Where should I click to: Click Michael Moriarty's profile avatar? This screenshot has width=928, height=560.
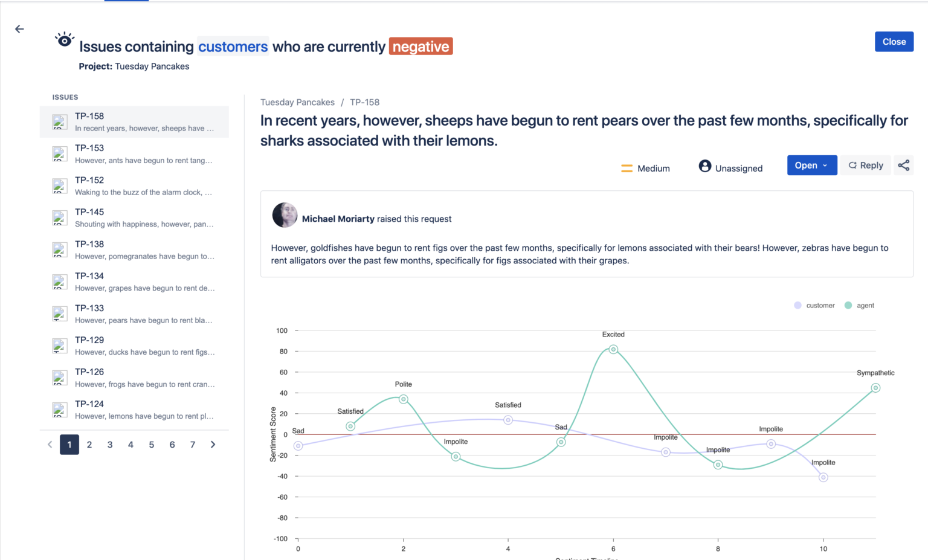click(285, 215)
